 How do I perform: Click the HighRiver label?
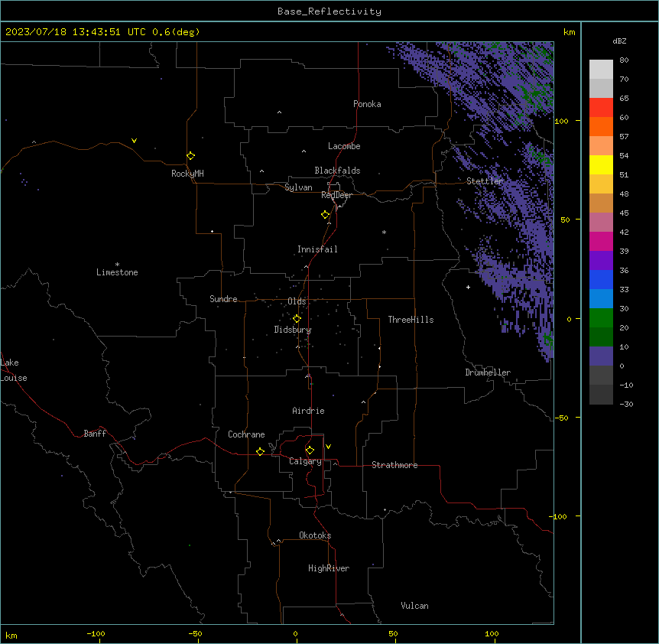click(x=328, y=568)
